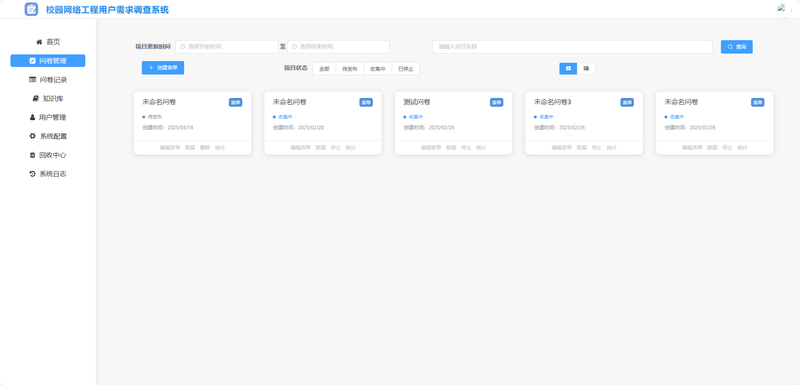Click 停止 on the 未命名问卷3 card
Image resolution: width=800 pixels, height=385 pixels.
597,148
